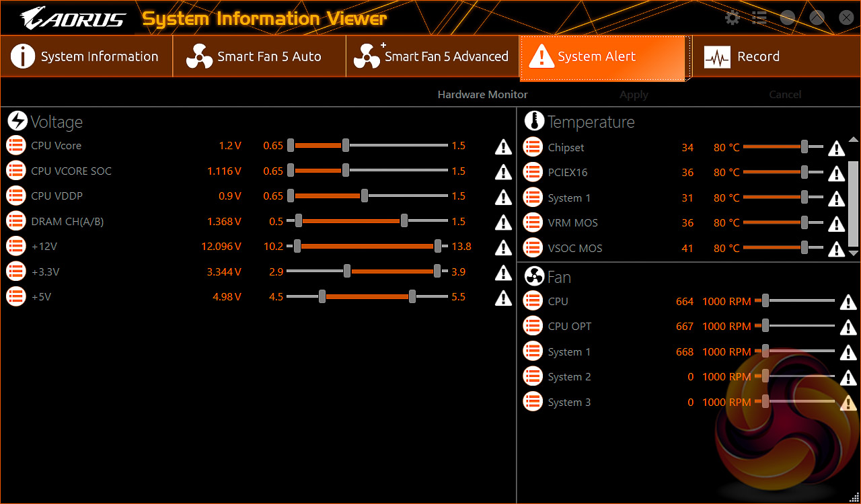Toggle the CPU VCORE SOC alert triangle
The image size is (861, 504).
pyautogui.click(x=503, y=172)
